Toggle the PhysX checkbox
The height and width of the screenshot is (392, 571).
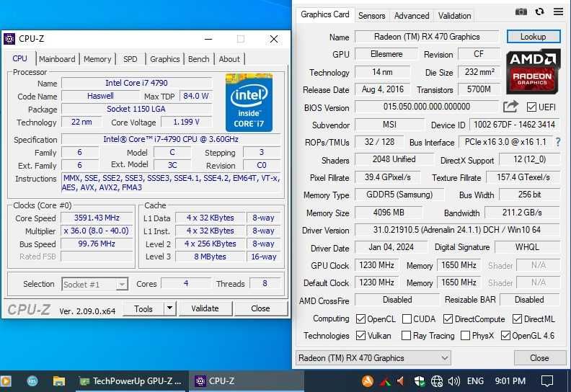click(x=465, y=335)
